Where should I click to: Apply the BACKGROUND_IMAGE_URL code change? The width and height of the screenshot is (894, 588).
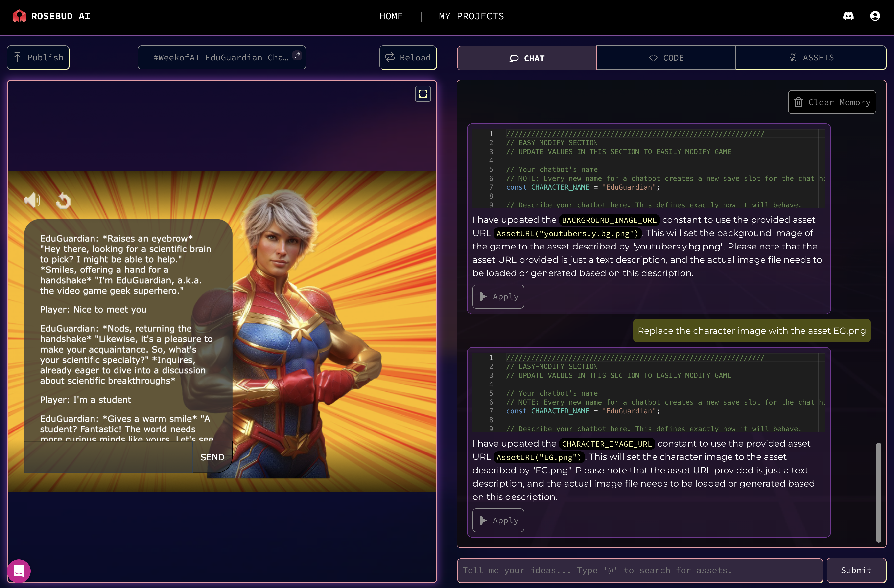click(x=498, y=297)
